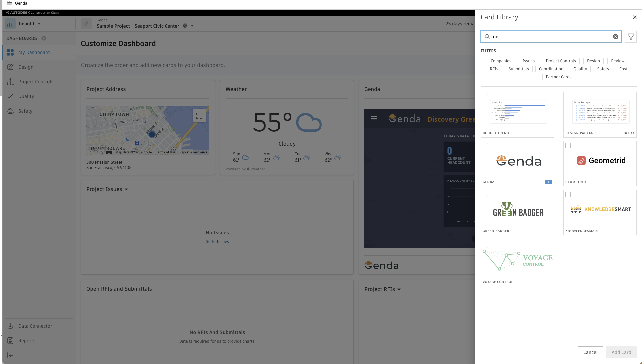Click the Design pencil icon in sidebar
The width and height of the screenshot is (642, 364).
pos(10,67)
